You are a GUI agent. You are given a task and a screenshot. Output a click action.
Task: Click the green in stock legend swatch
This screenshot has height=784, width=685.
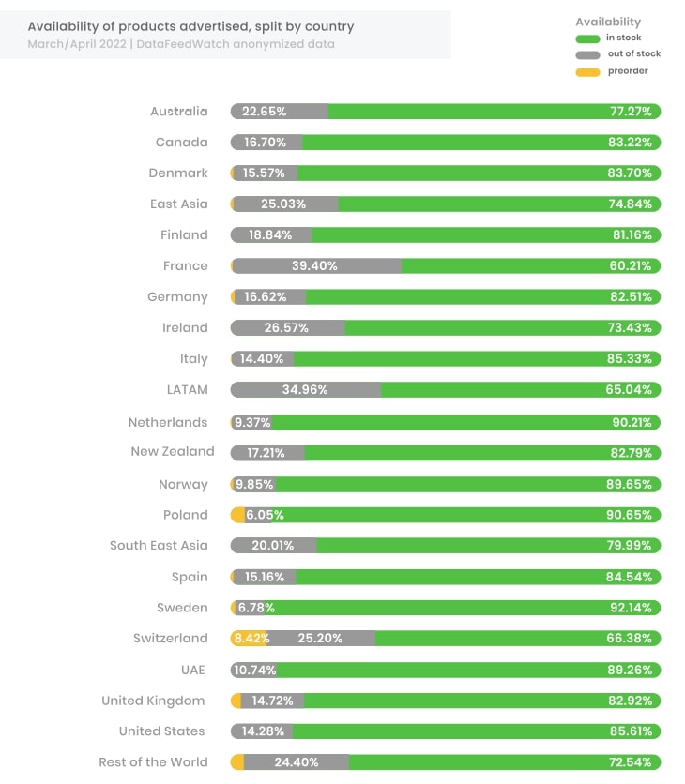(586, 38)
